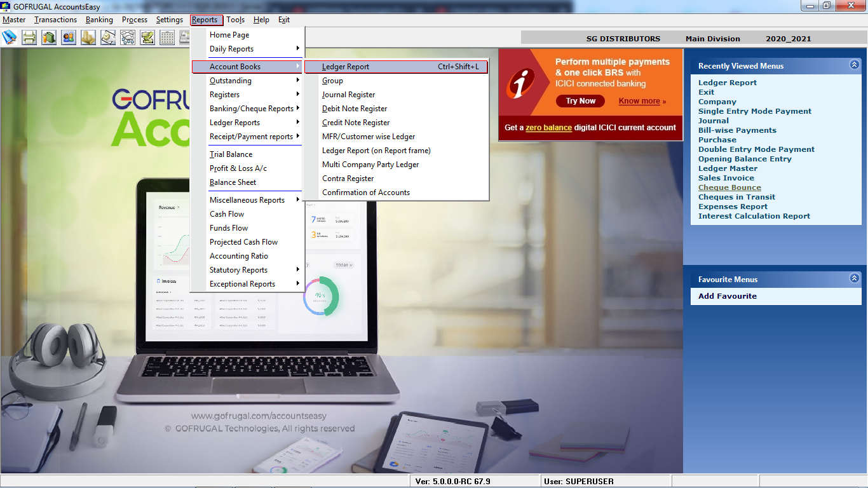Choose Ledger Report with Ctrl+Shift+L shortcut

tap(397, 67)
